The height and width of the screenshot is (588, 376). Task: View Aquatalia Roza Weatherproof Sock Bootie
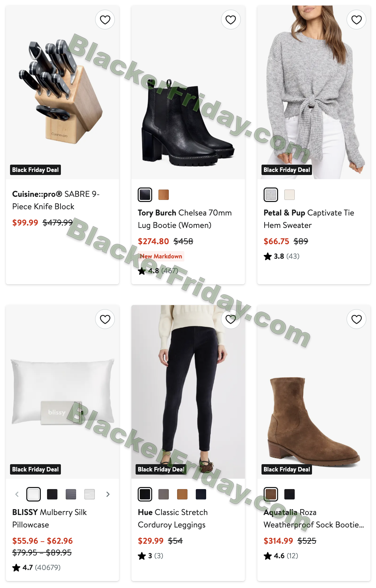[314, 518]
